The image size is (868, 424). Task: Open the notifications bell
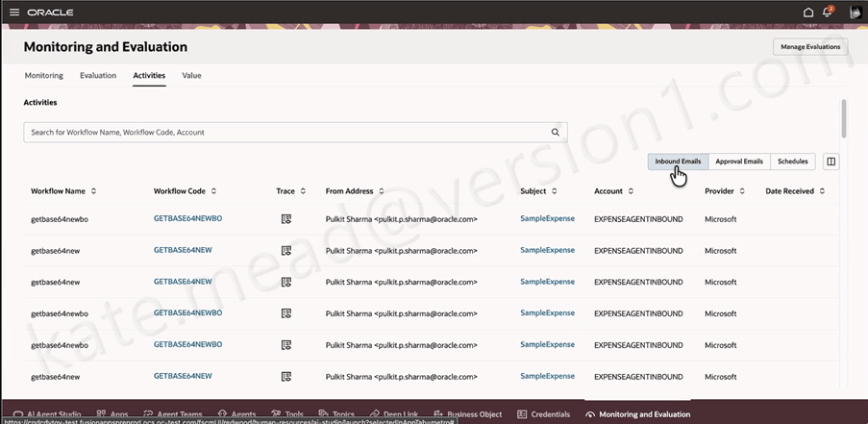[x=828, y=12]
